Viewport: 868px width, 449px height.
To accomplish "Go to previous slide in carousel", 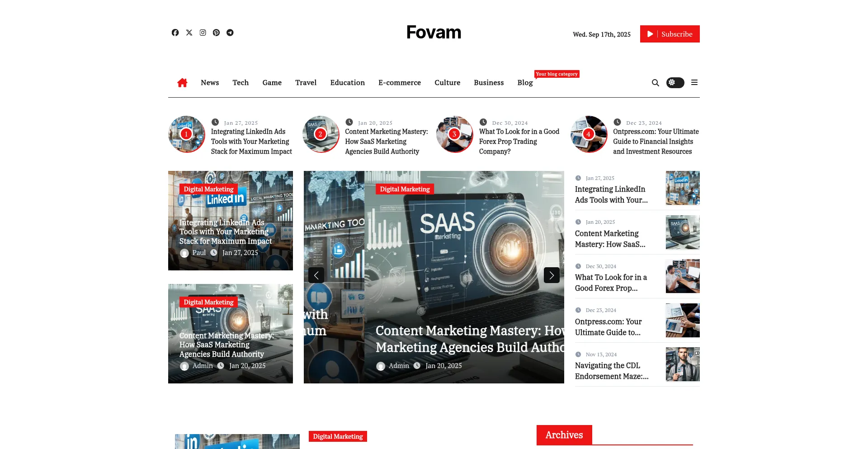I will click(x=316, y=275).
